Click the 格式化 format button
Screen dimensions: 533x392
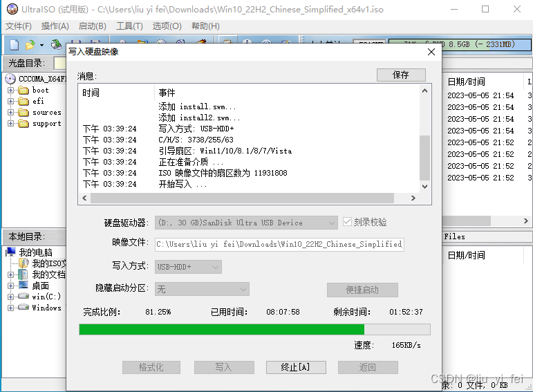coord(151,367)
